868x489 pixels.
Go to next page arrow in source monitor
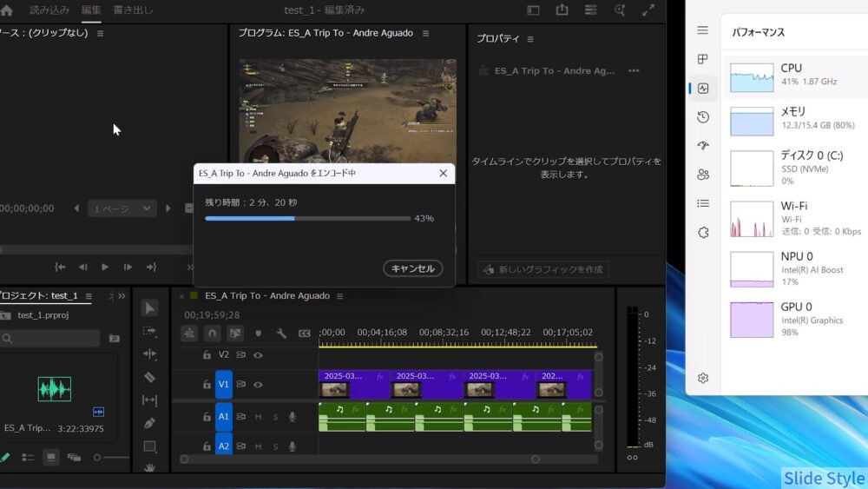(168, 208)
